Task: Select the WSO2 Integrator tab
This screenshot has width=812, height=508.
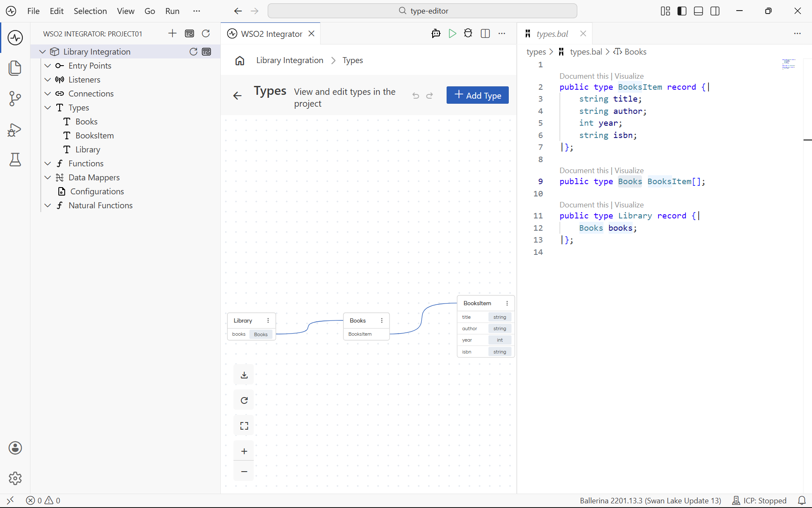Action: (271, 34)
